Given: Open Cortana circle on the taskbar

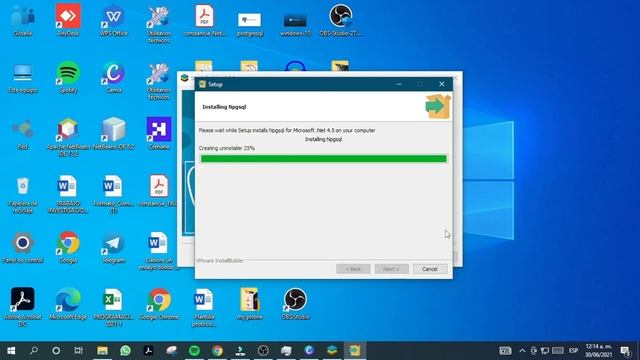Looking at the screenshot, I should 56,351.
